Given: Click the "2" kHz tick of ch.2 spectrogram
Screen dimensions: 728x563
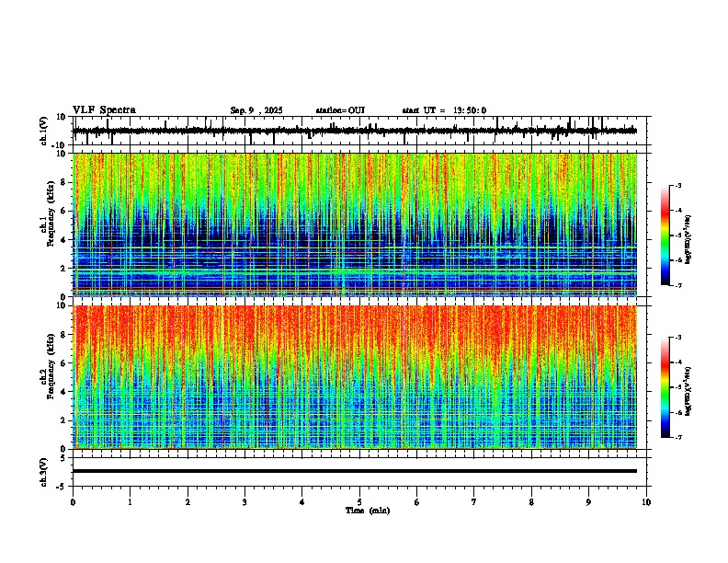Looking at the screenshot, I should point(63,420).
